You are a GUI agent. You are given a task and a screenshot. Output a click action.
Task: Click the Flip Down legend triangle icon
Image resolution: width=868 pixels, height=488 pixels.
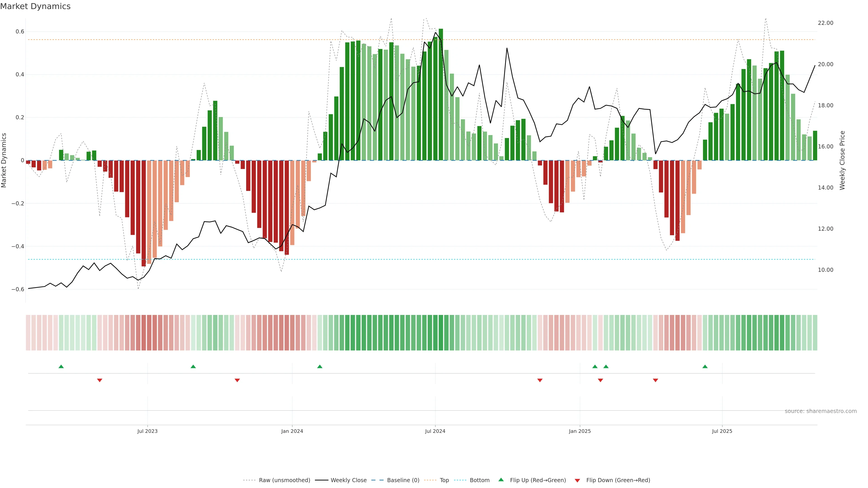[x=577, y=480]
